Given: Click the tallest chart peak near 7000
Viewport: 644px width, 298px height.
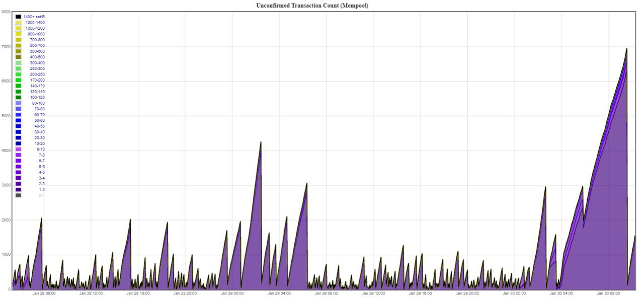Looking at the screenshot, I should [x=626, y=49].
